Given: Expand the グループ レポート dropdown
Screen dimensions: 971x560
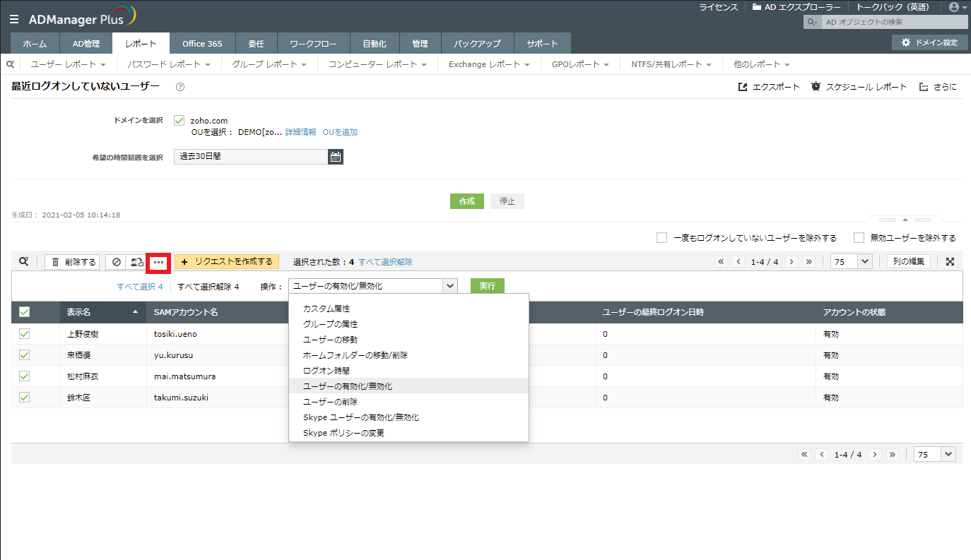Looking at the screenshot, I should point(269,64).
